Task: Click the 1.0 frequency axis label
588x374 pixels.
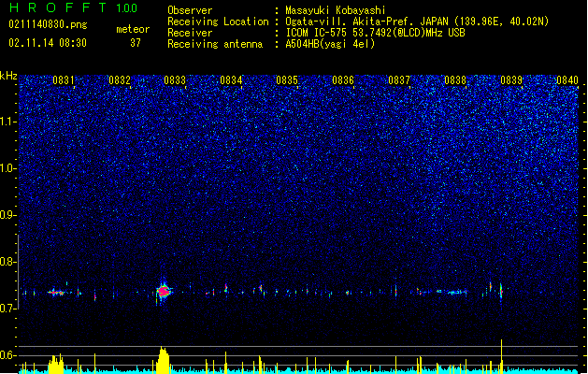Action: tap(8, 168)
